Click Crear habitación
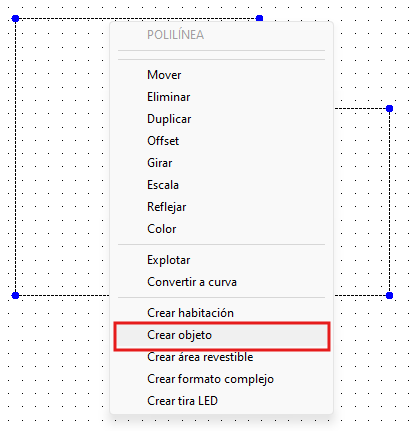The width and height of the screenshot is (412, 431). tap(221, 313)
